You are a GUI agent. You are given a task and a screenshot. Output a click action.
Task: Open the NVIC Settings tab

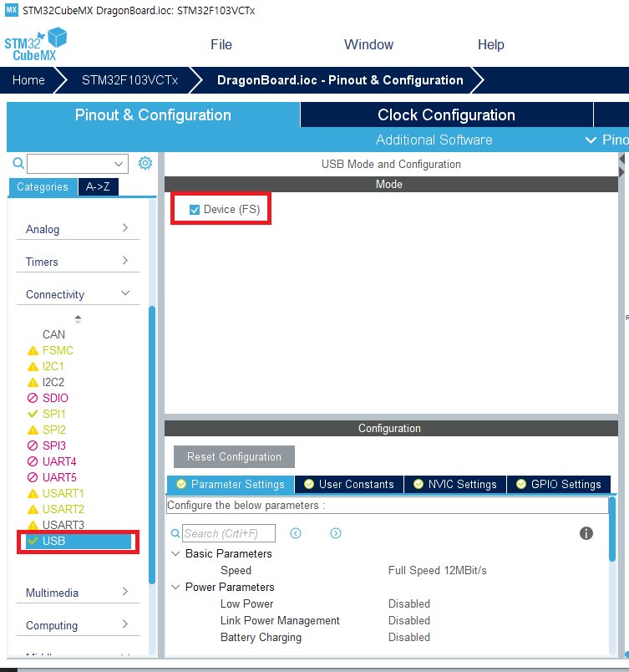[455, 484]
